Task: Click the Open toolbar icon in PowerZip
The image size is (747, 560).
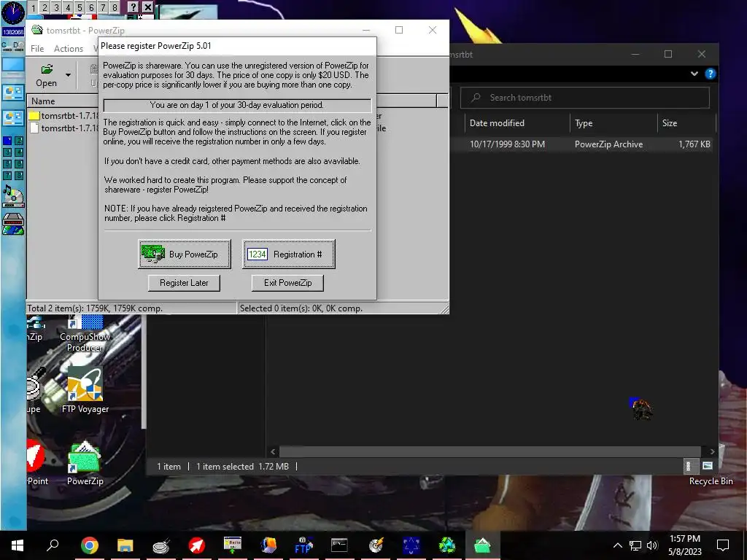Action: [46, 75]
